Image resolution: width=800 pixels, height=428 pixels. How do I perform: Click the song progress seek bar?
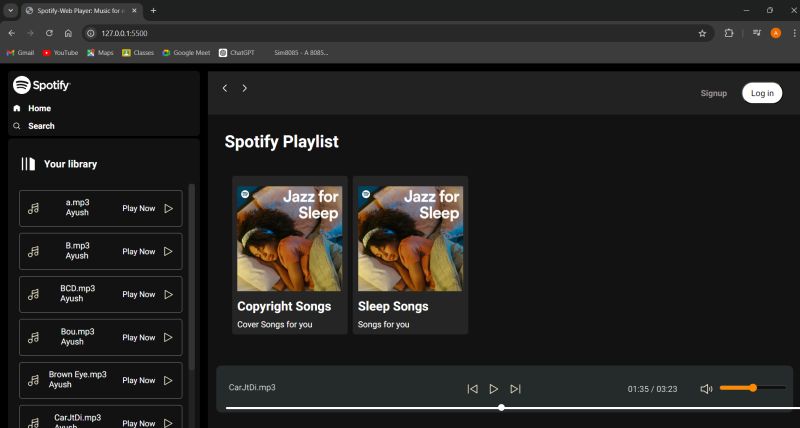click(500, 408)
